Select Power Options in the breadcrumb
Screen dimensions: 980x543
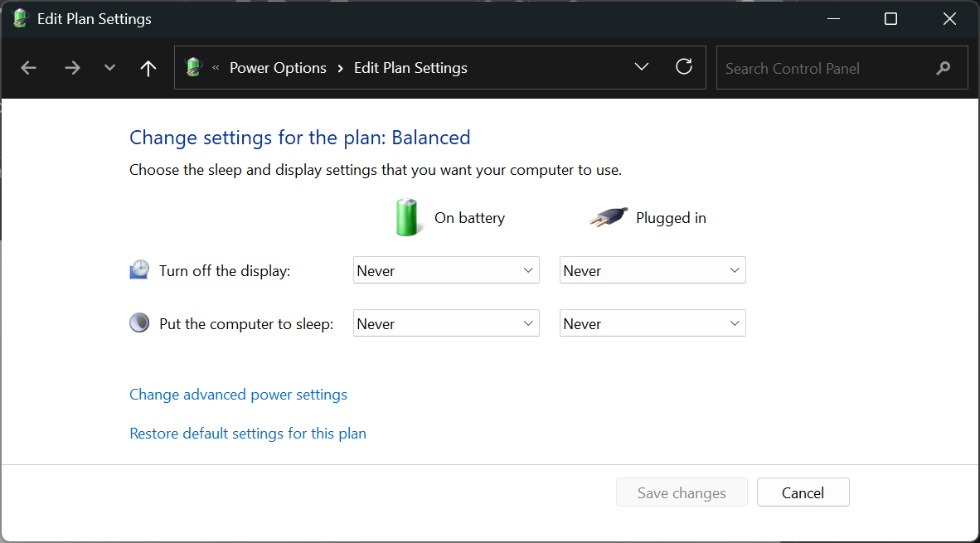click(x=278, y=67)
